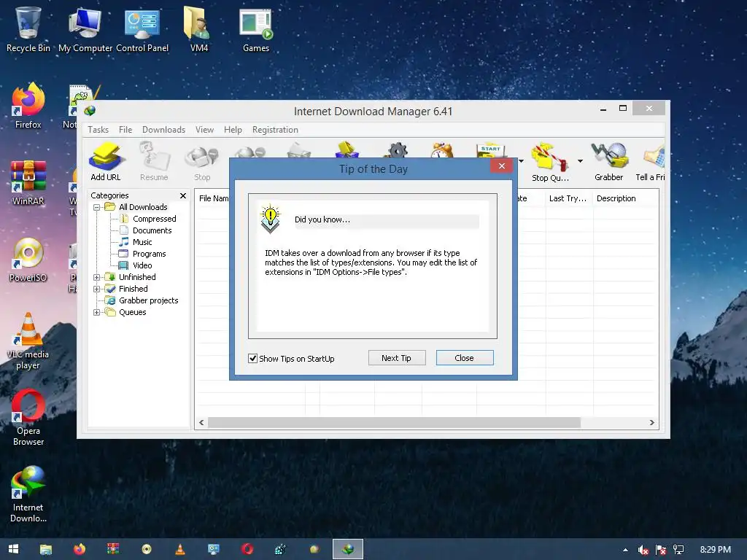This screenshot has width=747, height=560.
Task: Open the Scheduler alarm clock icon
Action: tap(442, 150)
